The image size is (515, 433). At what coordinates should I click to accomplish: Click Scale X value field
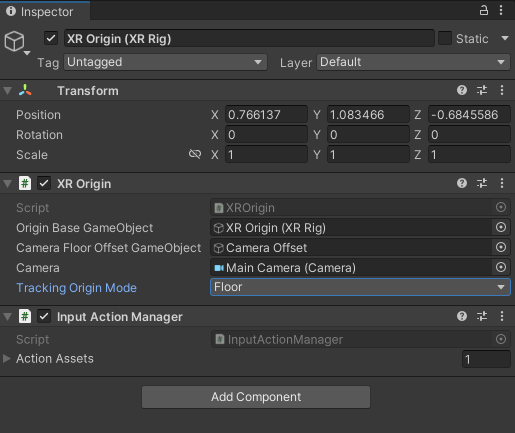(266, 155)
